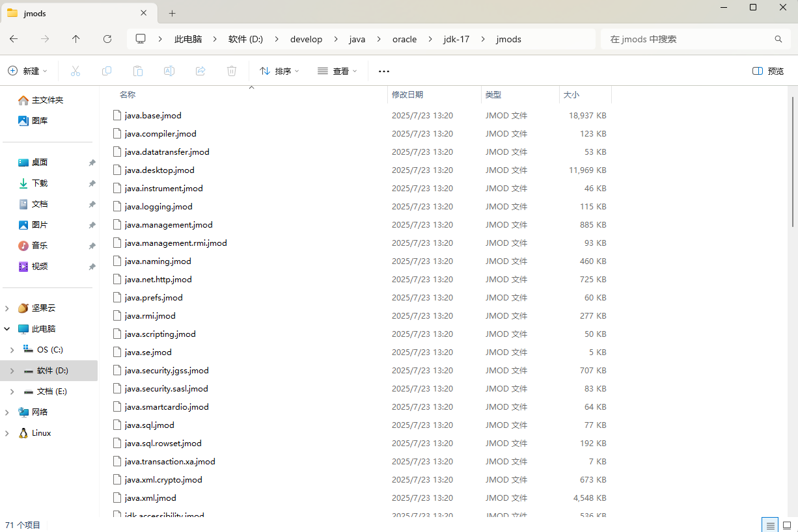Click the New (新建) button
This screenshot has width=798, height=532.
tap(27, 71)
